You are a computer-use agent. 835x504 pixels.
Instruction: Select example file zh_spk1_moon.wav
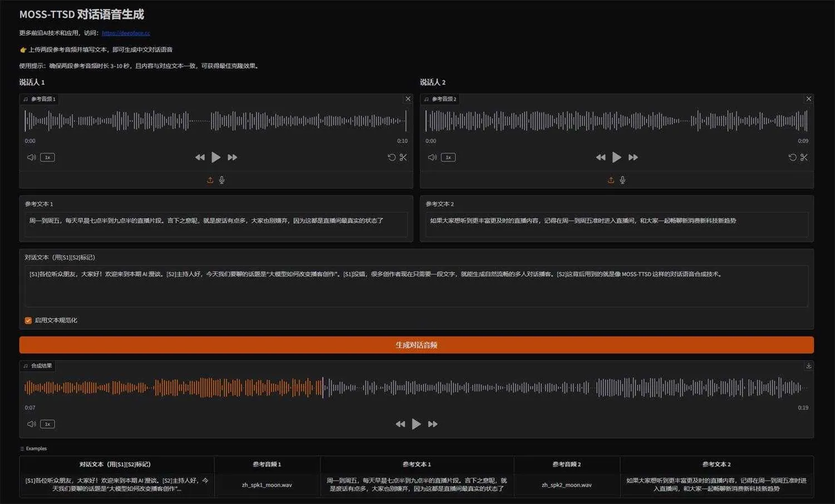(267, 485)
